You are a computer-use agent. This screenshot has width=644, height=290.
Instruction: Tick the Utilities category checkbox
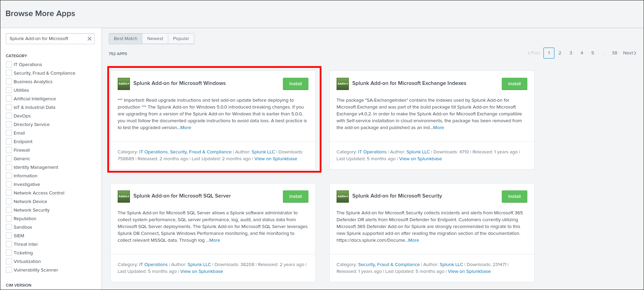pyautogui.click(x=9, y=90)
